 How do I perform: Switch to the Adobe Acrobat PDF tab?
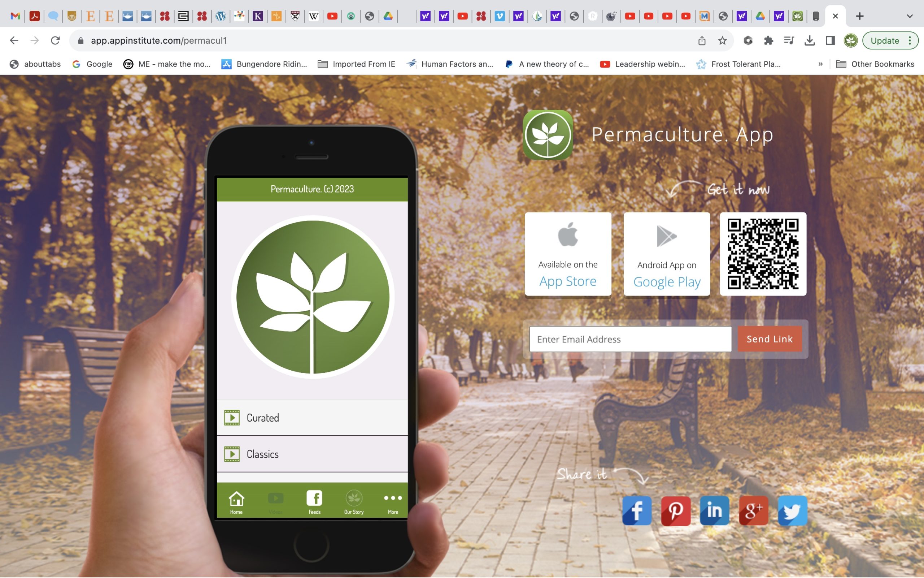coord(34,16)
